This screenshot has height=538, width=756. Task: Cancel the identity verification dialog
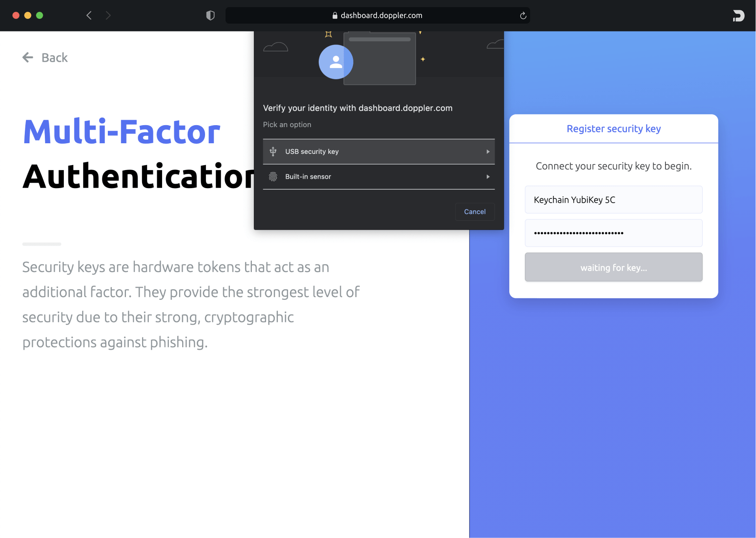[x=475, y=211]
